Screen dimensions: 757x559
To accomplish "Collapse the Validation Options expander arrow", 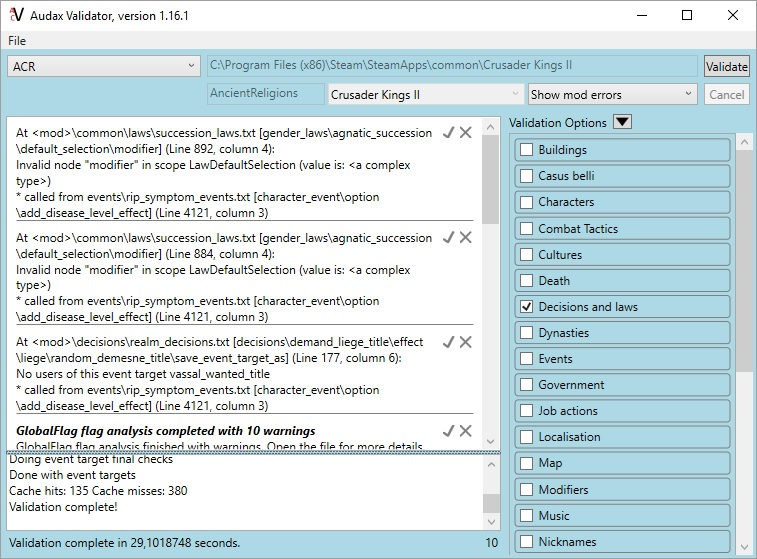I will coord(622,123).
